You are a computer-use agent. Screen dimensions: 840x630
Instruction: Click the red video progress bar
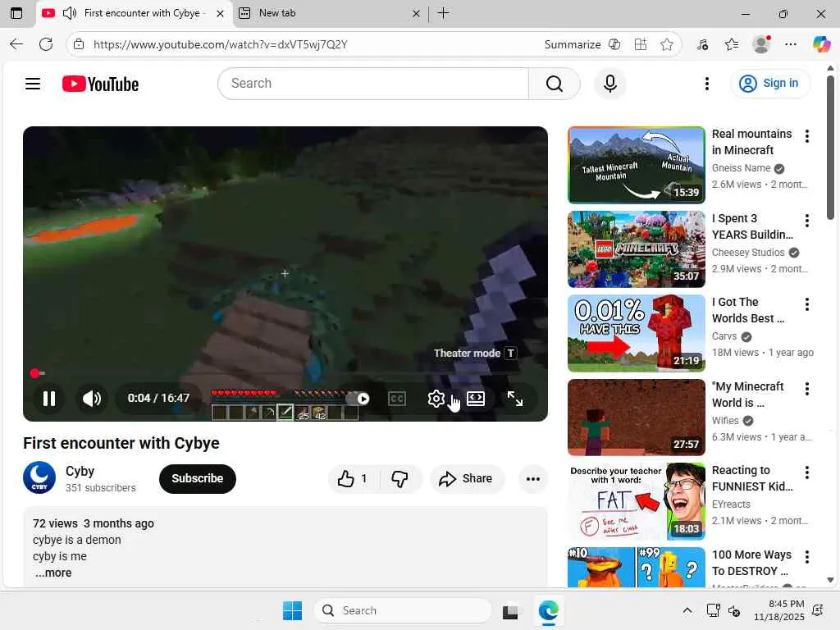point(285,373)
